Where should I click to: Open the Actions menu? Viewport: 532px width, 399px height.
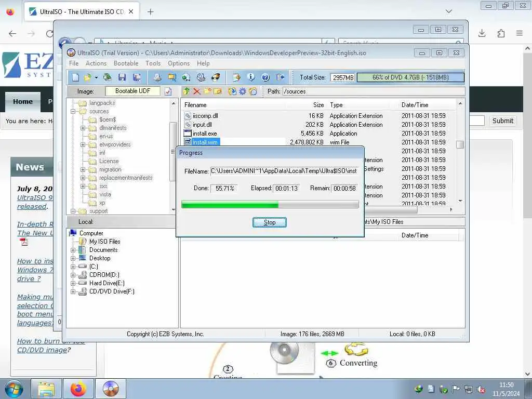pos(96,63)
